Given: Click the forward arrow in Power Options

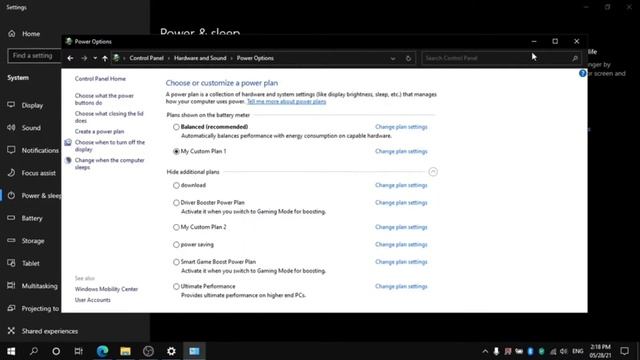Looking at the screenshot, I should [x=84, y=58].
